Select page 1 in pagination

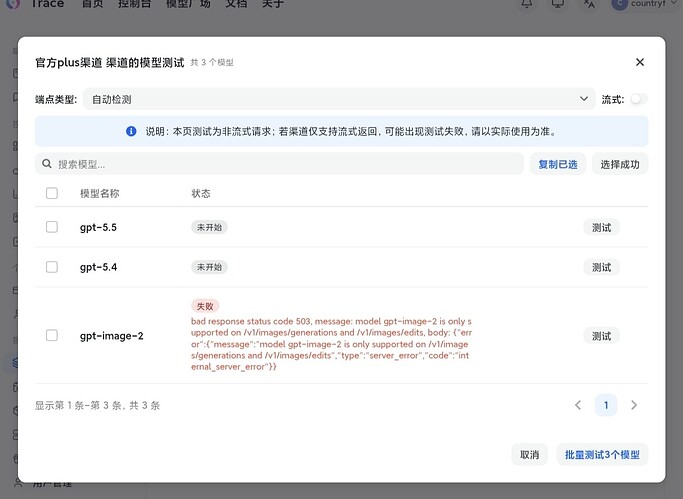[606, 405]
